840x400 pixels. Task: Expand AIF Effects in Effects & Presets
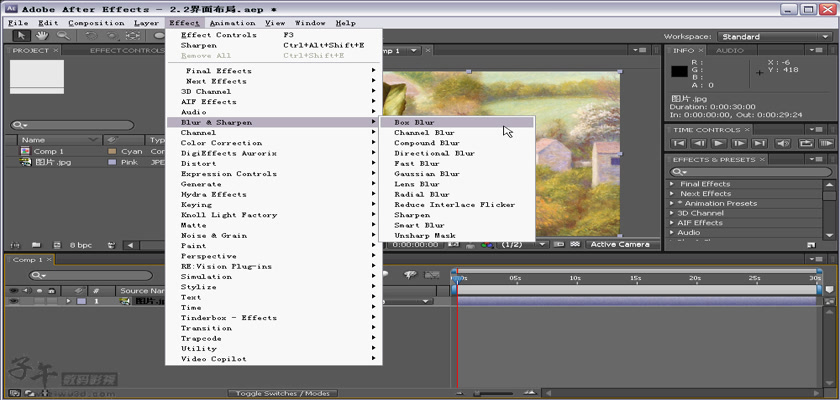pyautogui.click(x=672, y=223)
